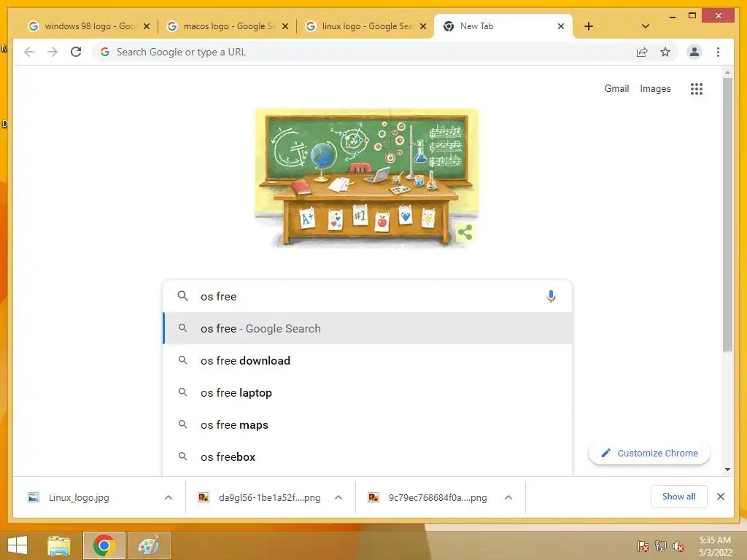Close the New Tab tab

pos(561,26)
